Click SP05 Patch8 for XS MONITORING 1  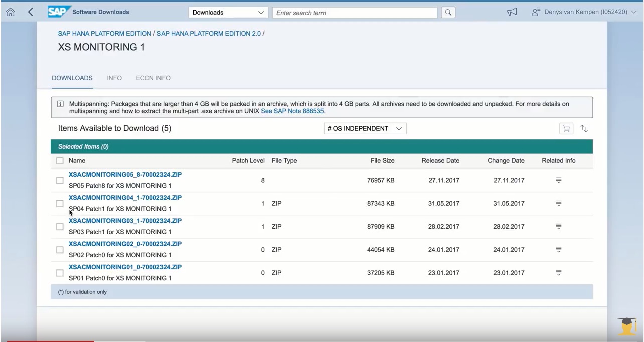pos(120,186)
